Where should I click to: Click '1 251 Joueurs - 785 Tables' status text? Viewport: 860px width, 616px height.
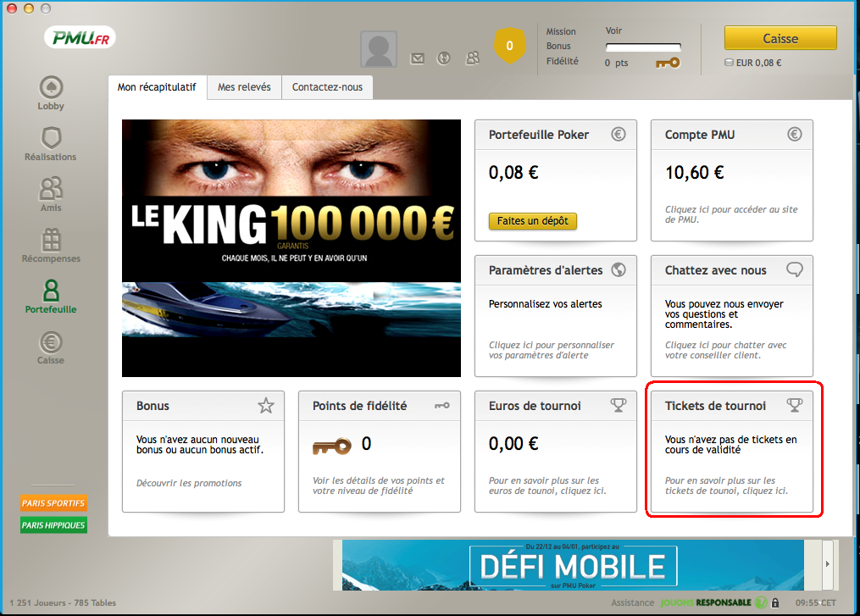63,602
